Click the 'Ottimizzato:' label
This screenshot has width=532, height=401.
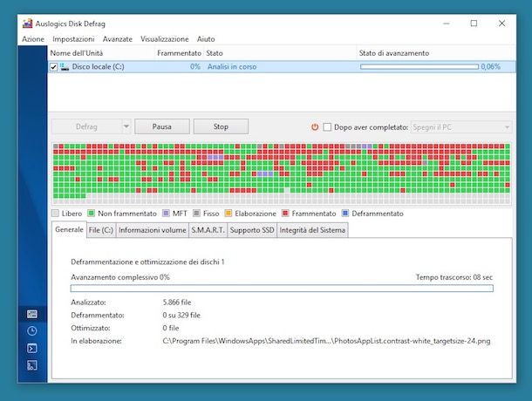click(x=91, y=328)
